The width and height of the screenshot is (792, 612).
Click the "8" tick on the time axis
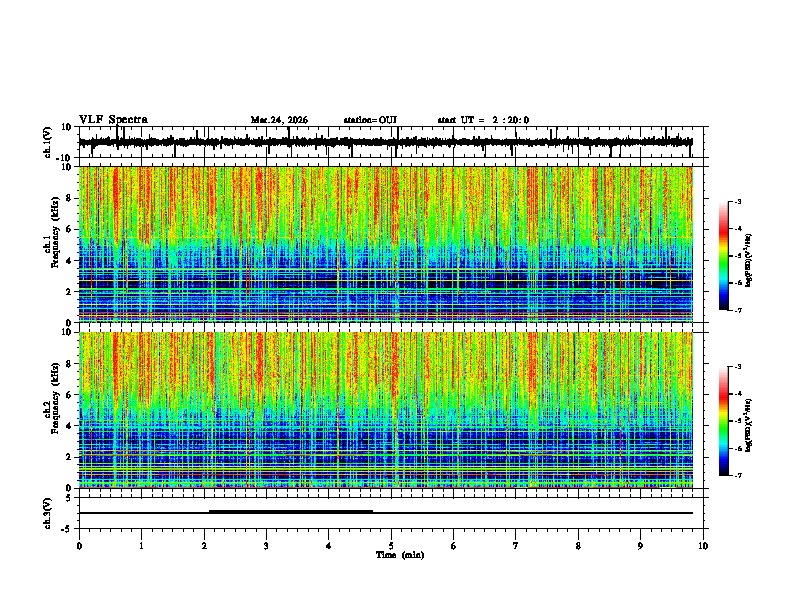[578, 546]
